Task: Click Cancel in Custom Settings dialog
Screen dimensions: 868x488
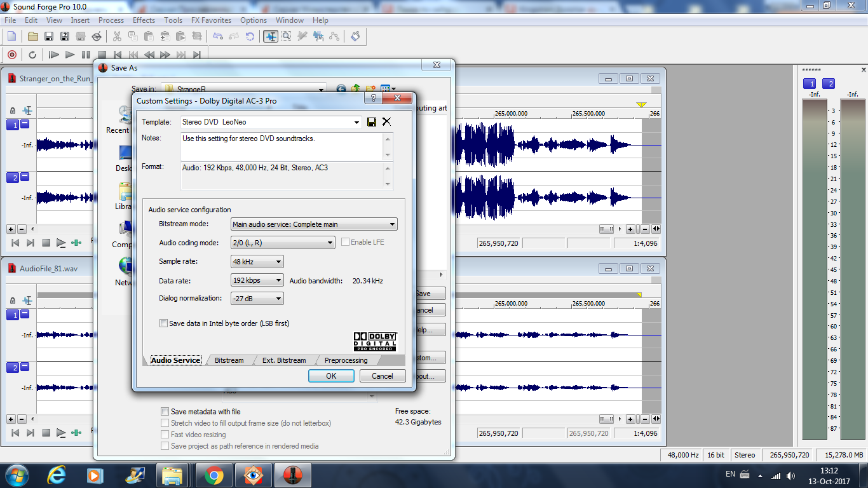Action: [x=383, y=376]
